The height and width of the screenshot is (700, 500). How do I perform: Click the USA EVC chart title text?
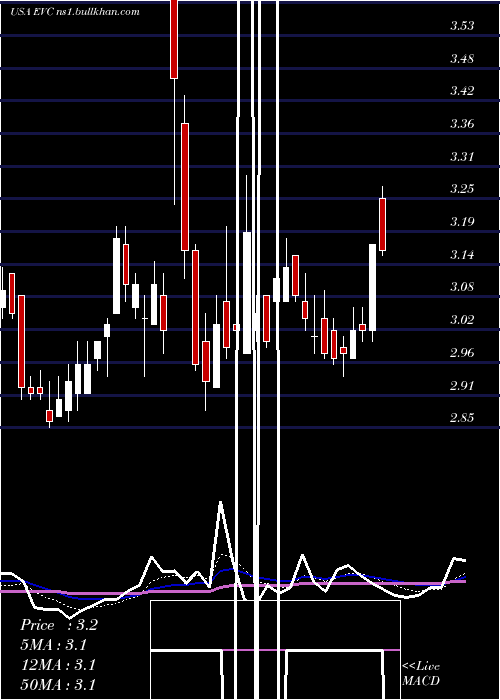(x=75, y=12)
